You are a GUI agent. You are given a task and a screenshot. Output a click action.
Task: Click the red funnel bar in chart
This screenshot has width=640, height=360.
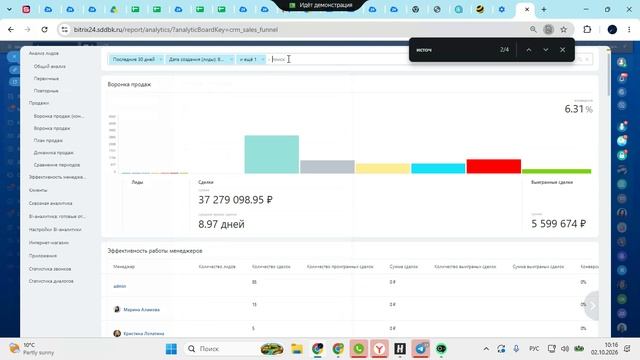click(x=493, y=167)
